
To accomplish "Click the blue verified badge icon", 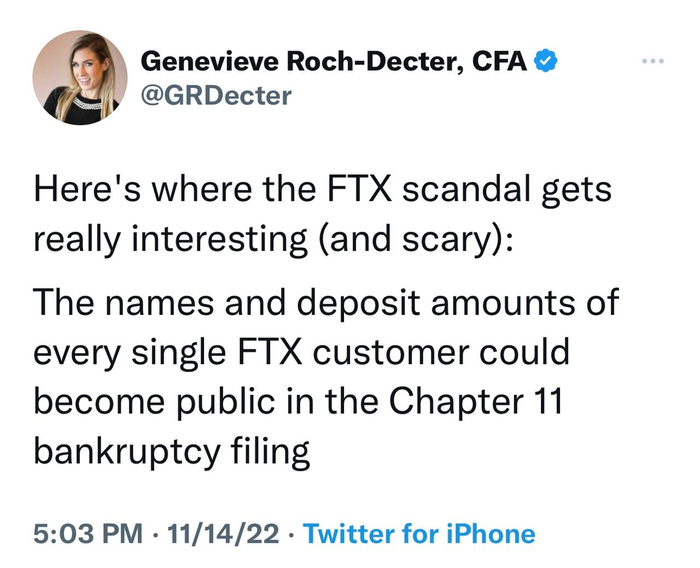I will (x=544, y=62).
